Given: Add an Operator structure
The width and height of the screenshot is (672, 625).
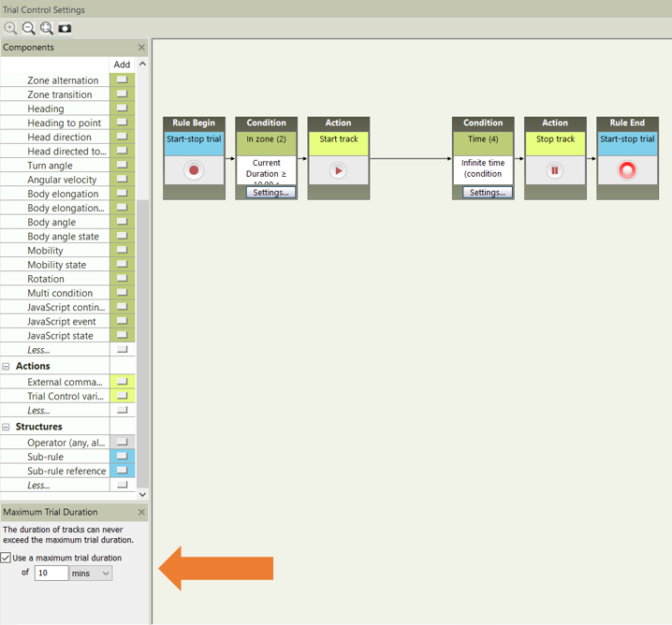Looking at the screenshot, I should [123, 442].
